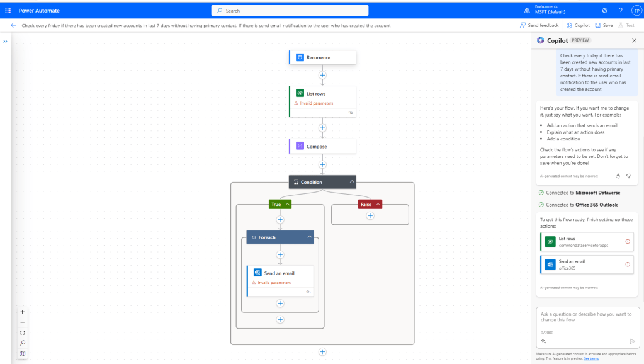644x364 pixels.
Task: Expand the left side panel chevrons
Action: click(x=5, y=41)
